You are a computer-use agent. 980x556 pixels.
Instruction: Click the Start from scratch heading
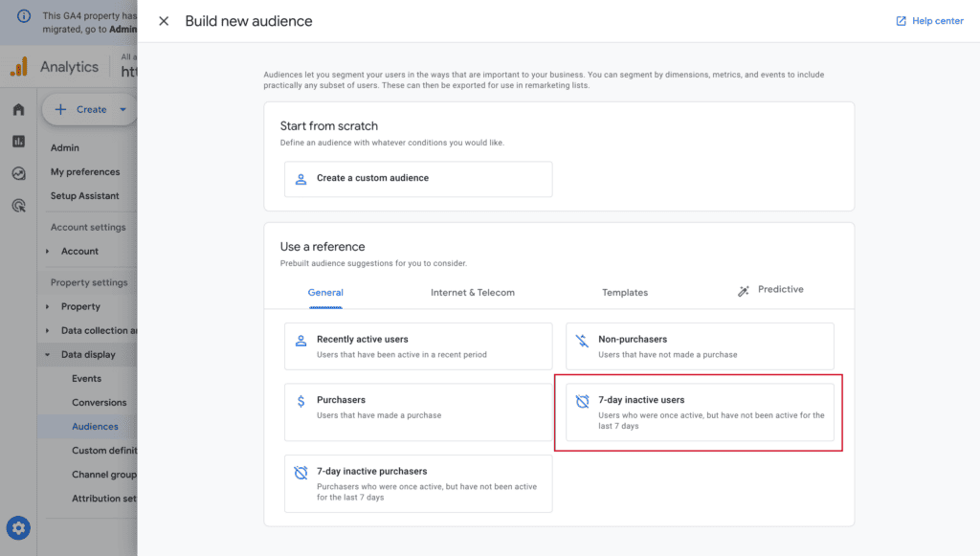click(329, 126)
